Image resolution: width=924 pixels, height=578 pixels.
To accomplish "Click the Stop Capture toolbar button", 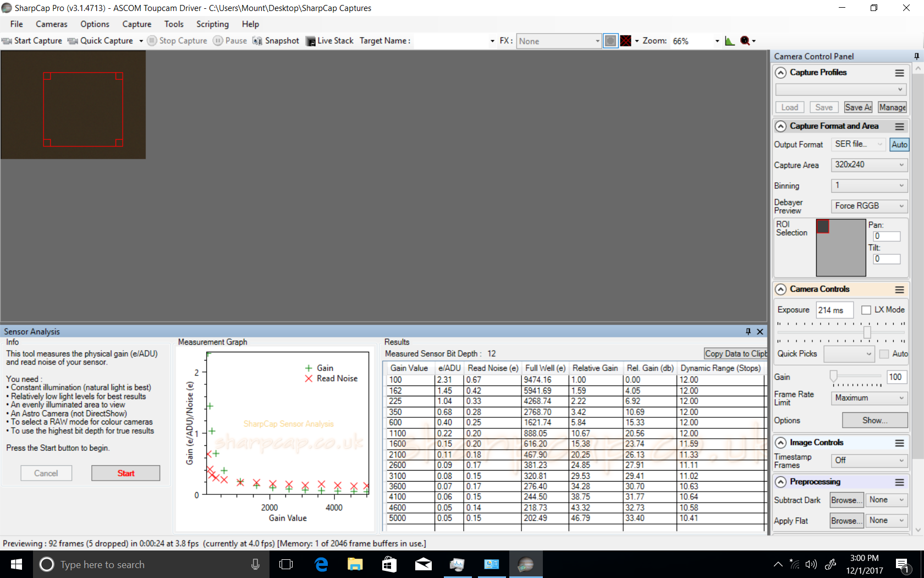I will (177, 41).
